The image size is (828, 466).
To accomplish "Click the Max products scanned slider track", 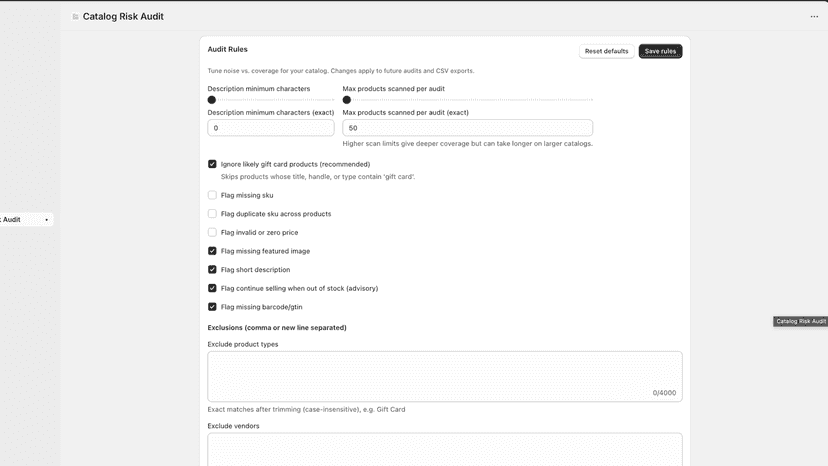I will pyautogui.click(x=467, y=100).
